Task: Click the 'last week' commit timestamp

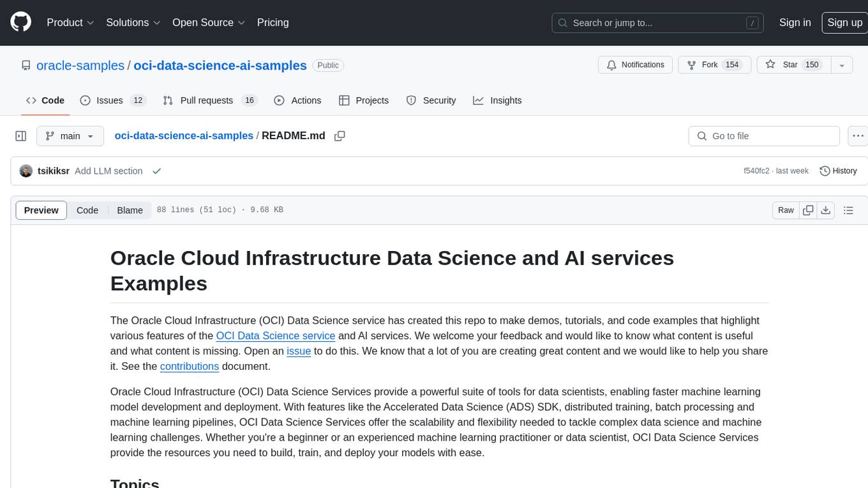Action: [792, 171]
